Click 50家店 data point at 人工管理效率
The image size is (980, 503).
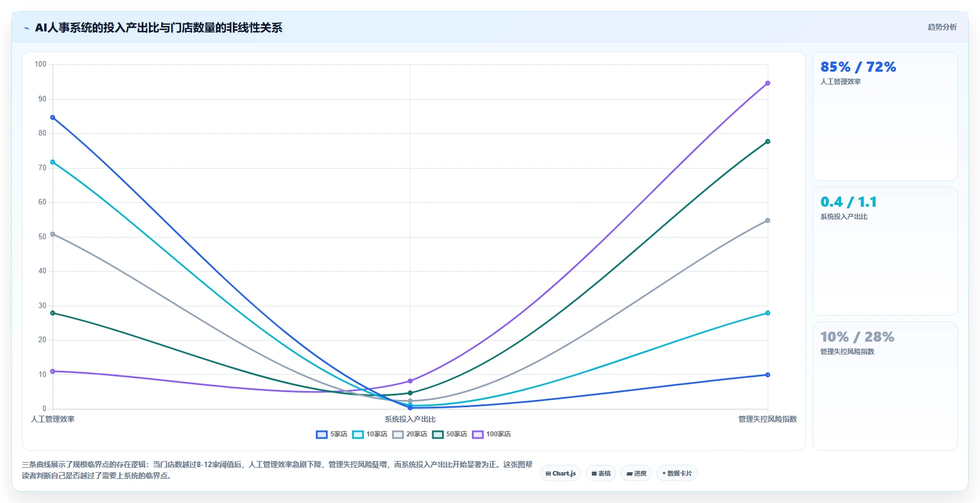(x=53, y=313)
